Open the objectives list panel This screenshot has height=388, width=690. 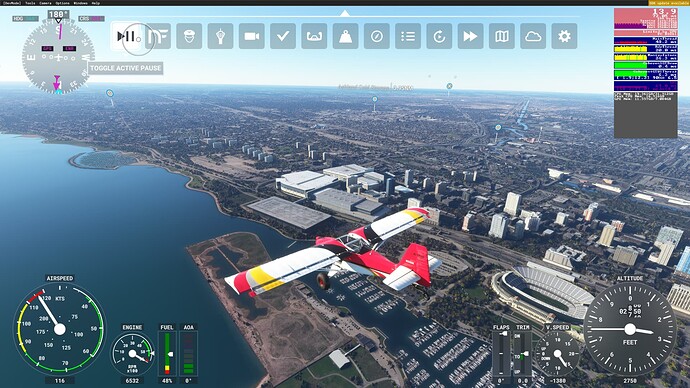coord(408,36)
